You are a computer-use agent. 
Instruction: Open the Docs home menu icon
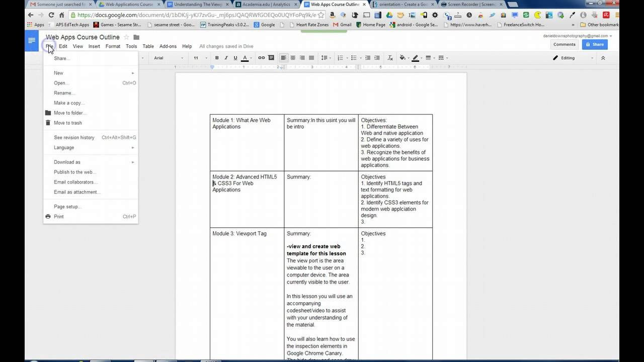point(32,41)
